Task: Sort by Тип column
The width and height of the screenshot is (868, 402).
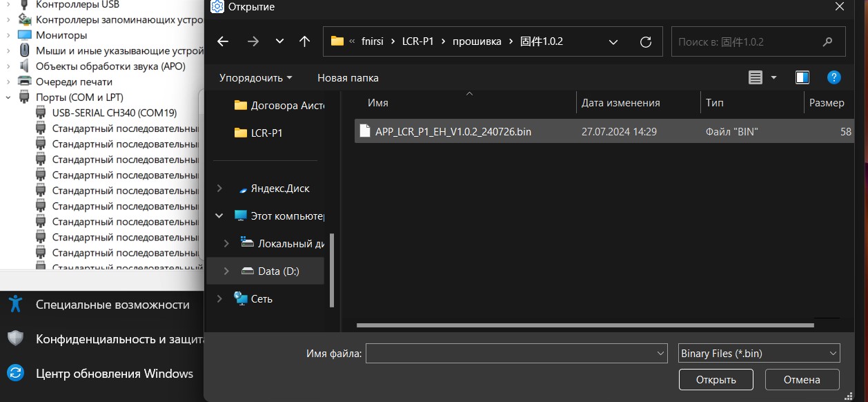Action: (714, 103)
